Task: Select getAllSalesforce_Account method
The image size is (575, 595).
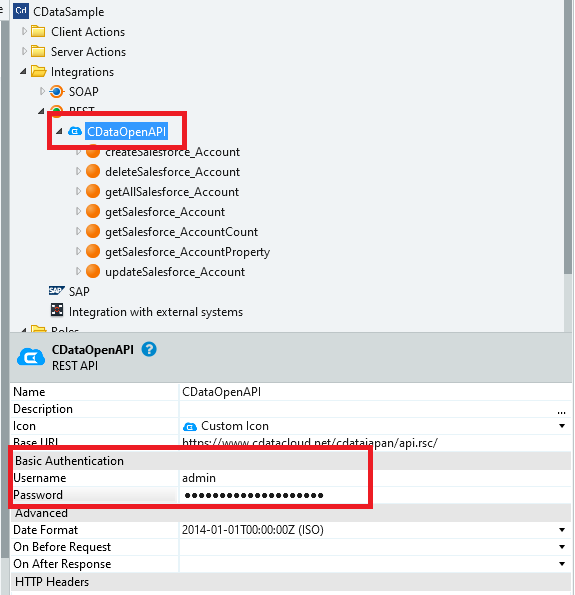Action: 172,192
